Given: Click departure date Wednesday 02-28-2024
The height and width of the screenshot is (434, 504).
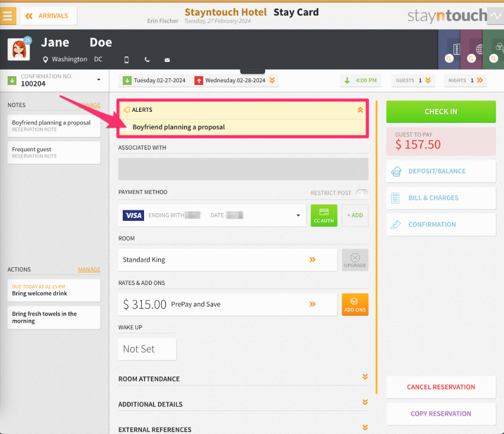Looking at the screenshot, I should coord(235,81).
